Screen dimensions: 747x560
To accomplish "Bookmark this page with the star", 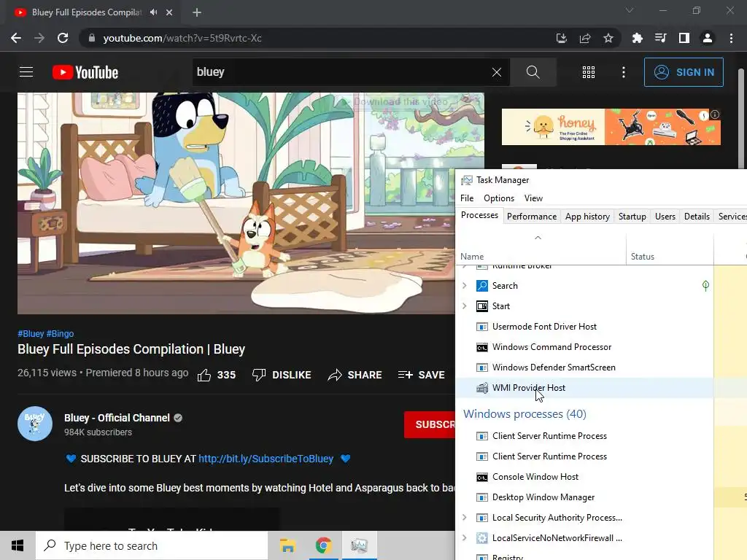I will point(608,38).
